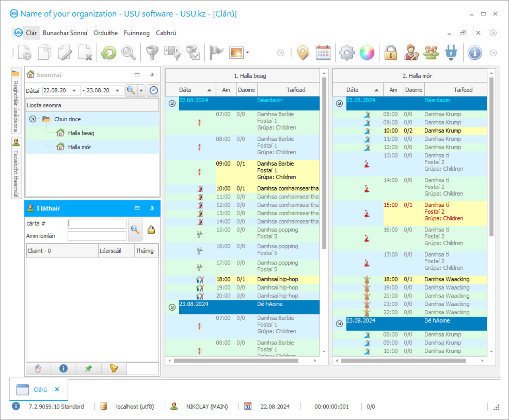Click the color wheel theme icon
The height and width of the screenshot is (420, 509).
point(367,53)
